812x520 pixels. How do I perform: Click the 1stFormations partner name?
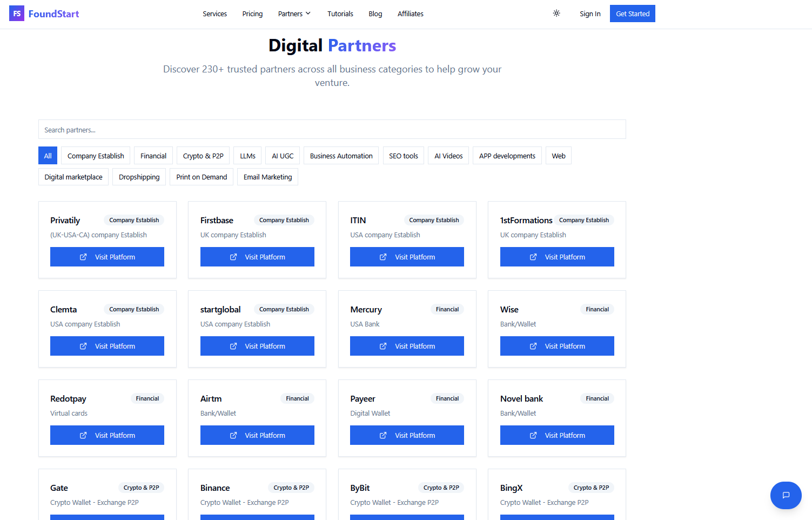526,220
